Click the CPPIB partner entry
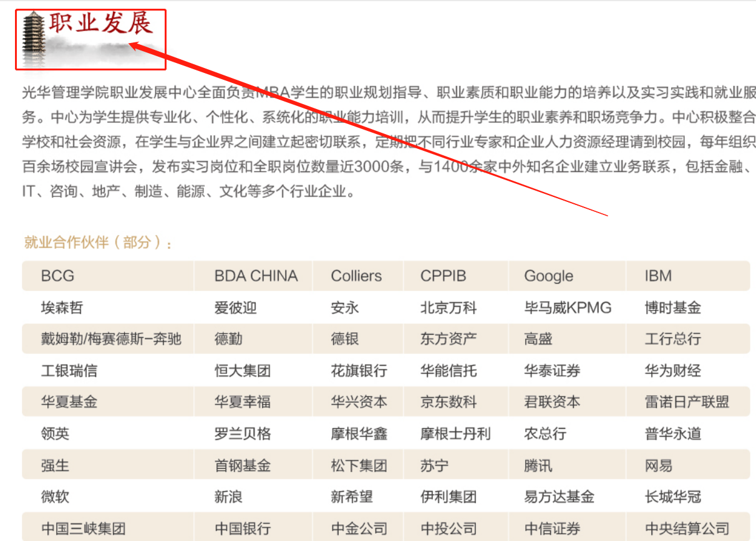 tap(443, 276)
